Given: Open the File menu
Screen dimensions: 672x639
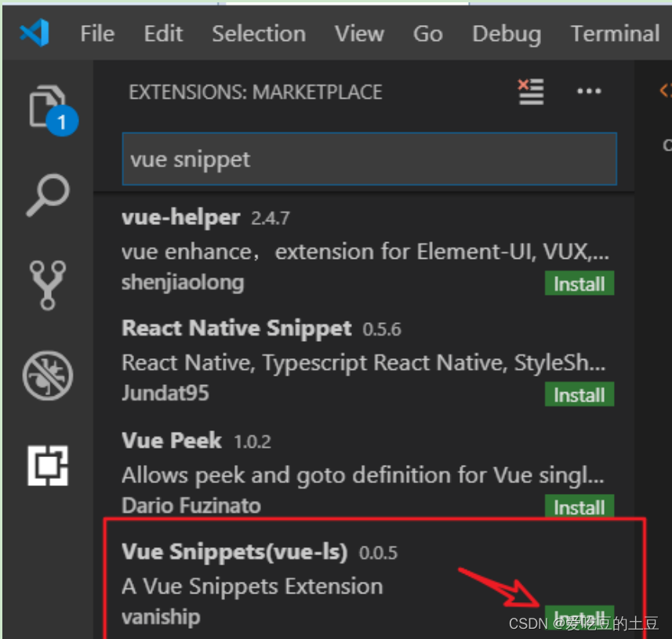Looking at the screenshot, I should coord(97,34).
